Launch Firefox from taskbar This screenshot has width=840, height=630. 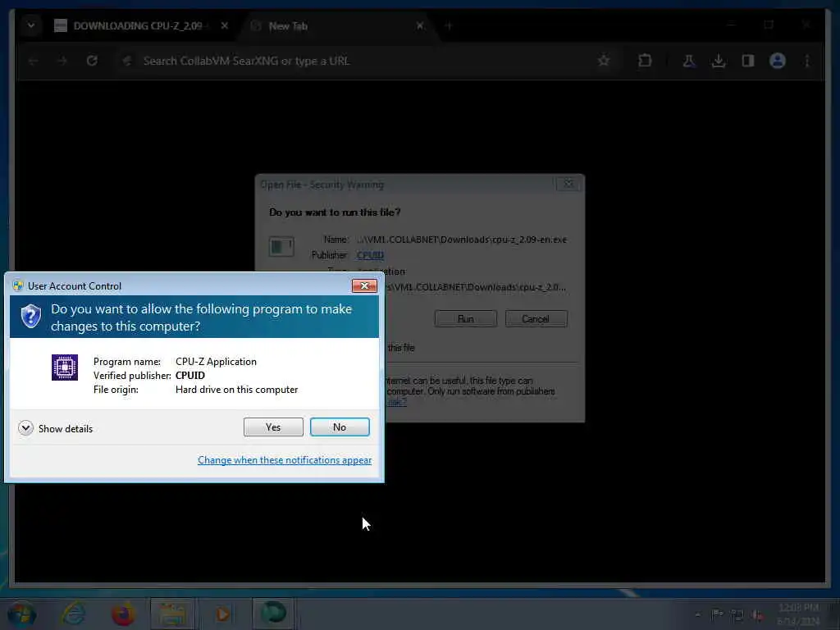pyautogui.click(x=123, y=614)
